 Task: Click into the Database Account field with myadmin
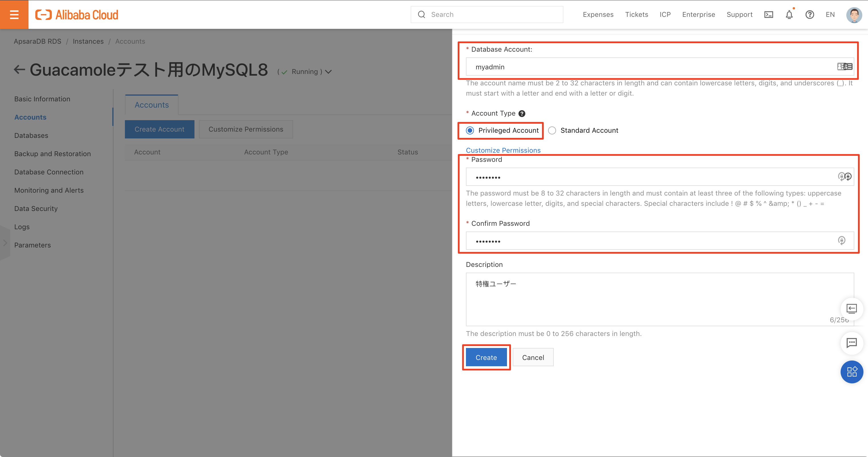coord(660,67)
